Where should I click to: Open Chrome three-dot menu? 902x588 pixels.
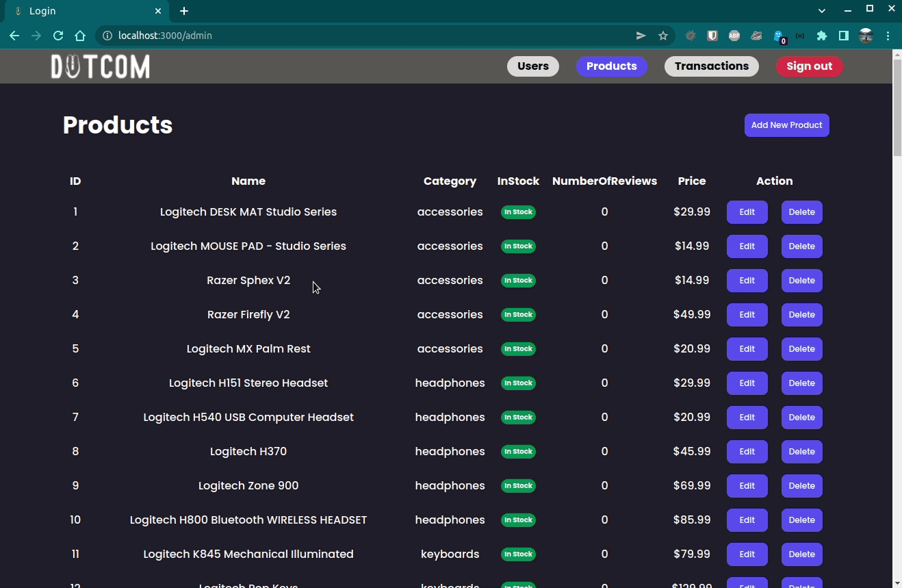coord(888,36)
